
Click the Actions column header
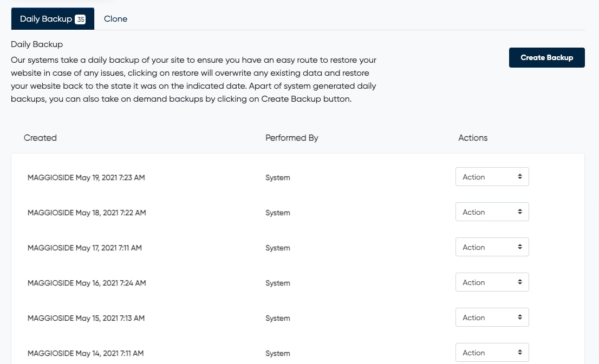473,138
